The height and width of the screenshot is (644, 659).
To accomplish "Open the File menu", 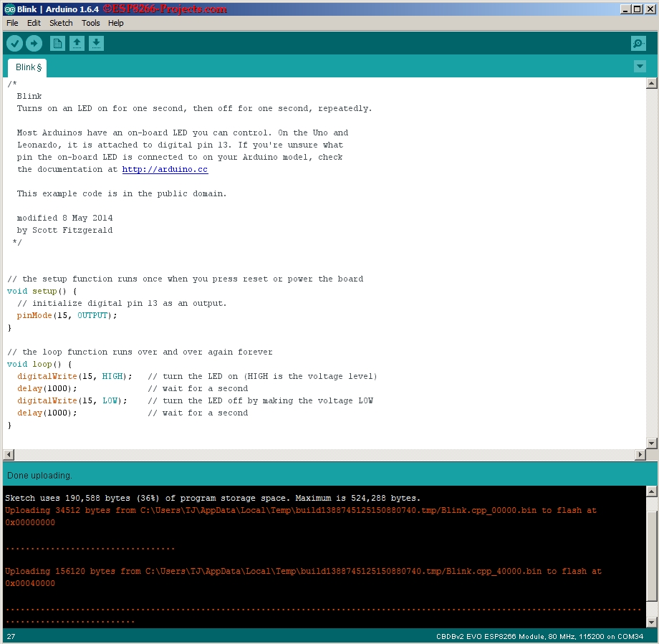I will pos(12,23).
